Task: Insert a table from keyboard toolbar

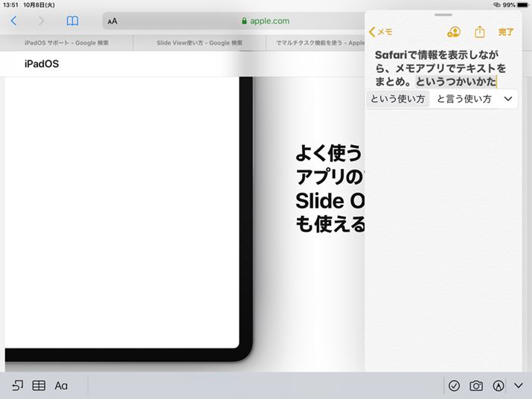Action: 39,386
